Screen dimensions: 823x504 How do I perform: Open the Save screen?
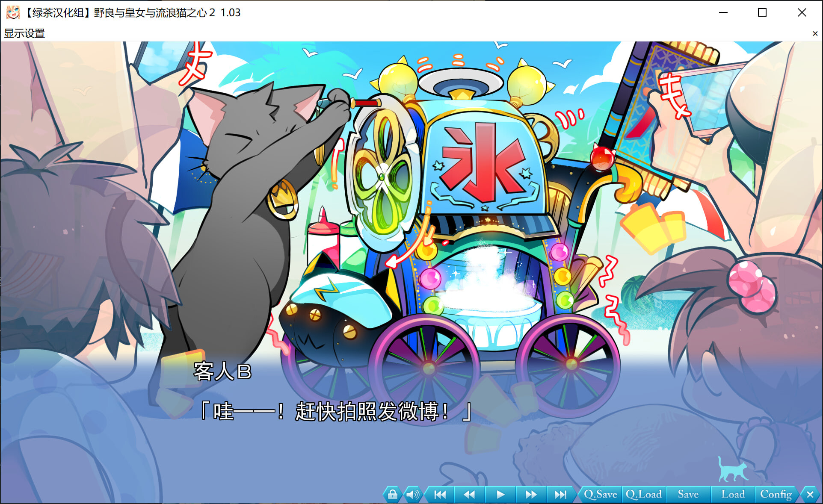tap(688, 495)
